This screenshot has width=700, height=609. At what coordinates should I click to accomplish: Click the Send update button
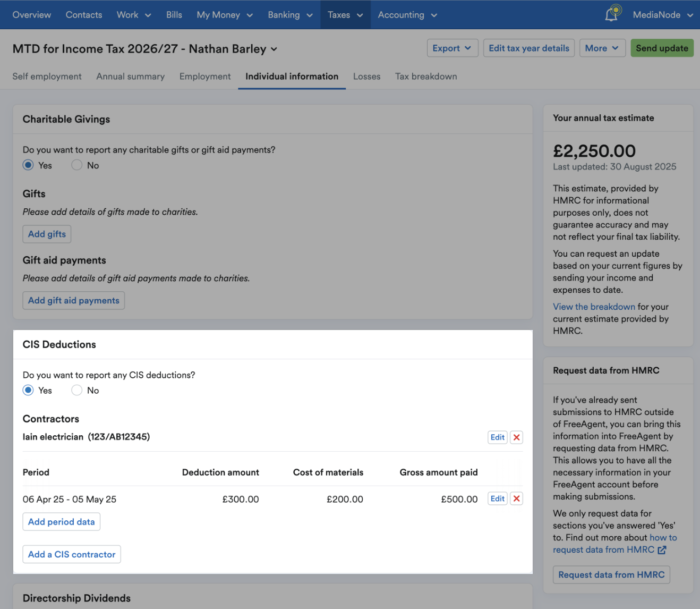(662, 48)
